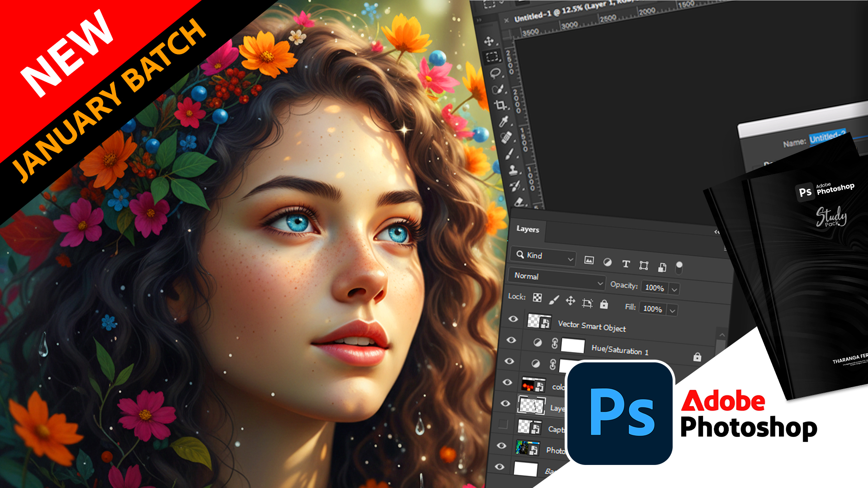Screen dimensions: 868x488
Task: Select the Lasso tool
Action: (x=495, y=73)
